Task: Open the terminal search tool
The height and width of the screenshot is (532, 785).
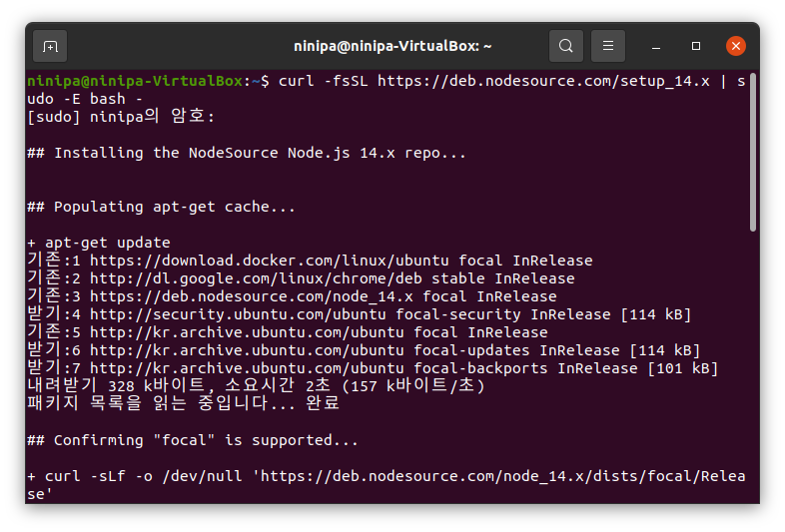Action: coord(565,46)
